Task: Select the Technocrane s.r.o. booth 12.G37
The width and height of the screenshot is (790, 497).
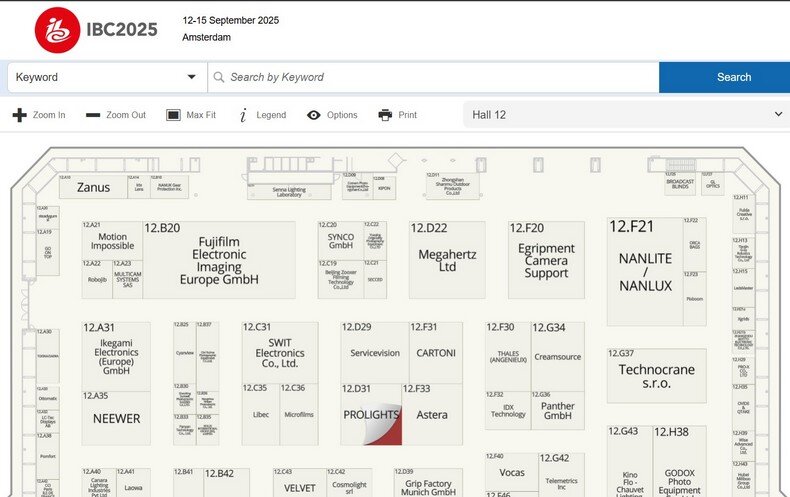Action: [x=656, y=376]
